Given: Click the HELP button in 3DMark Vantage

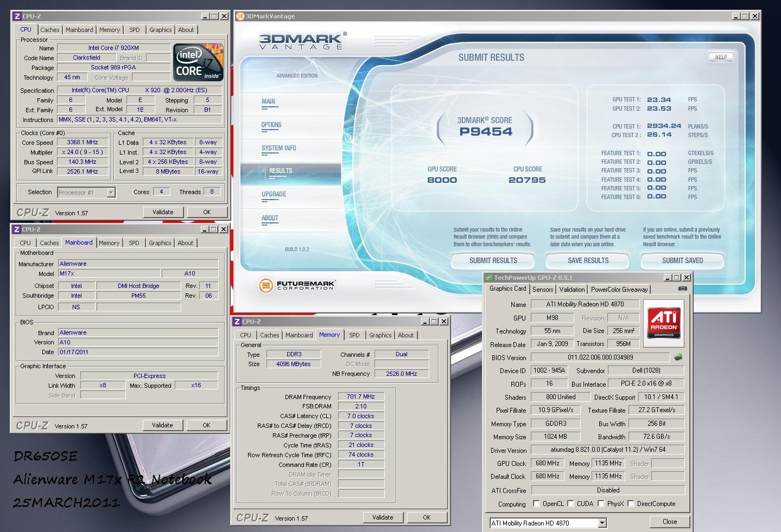Looking at the screenshot, I should (x=721, y=57).
